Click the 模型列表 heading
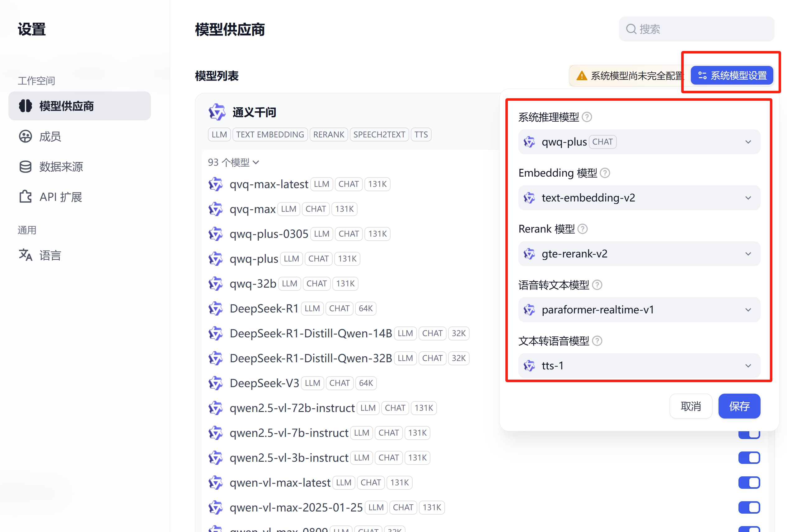The height and width of the screenshot is (532, 787). point(217,76)
